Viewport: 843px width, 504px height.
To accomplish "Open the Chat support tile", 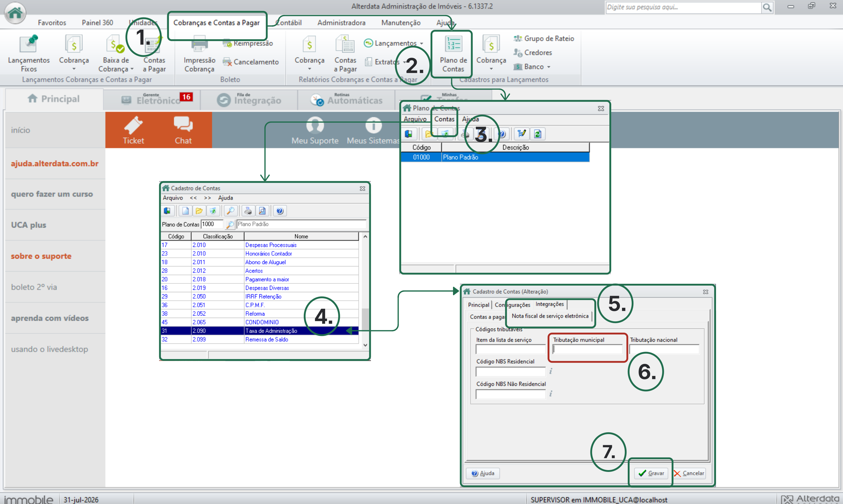I will (183, 130).
